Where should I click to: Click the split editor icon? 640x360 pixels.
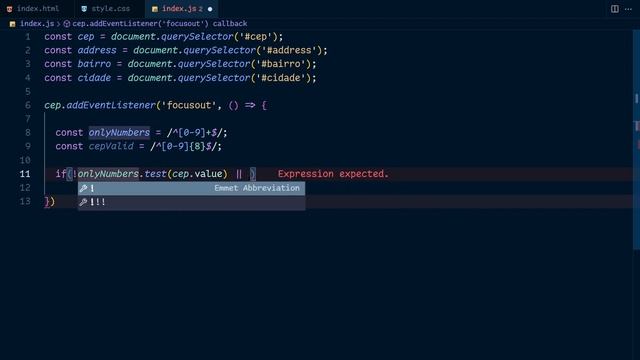point(615,9)
